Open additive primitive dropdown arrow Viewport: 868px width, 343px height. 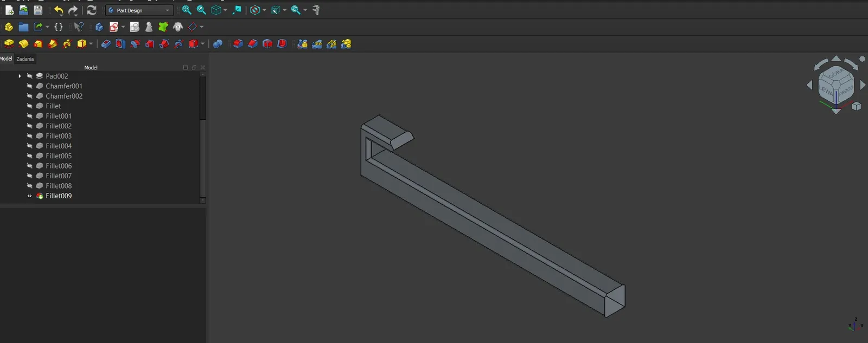[91, 44]
